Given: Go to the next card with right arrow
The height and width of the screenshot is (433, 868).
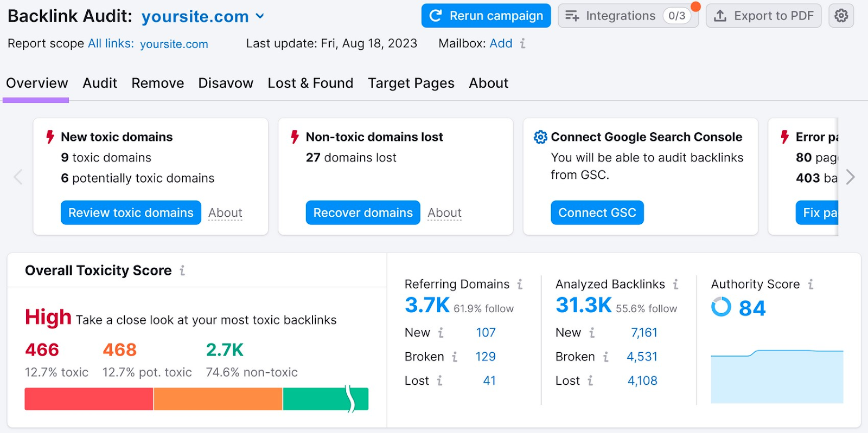Looking at the screenshot, I should pos(850,177).
